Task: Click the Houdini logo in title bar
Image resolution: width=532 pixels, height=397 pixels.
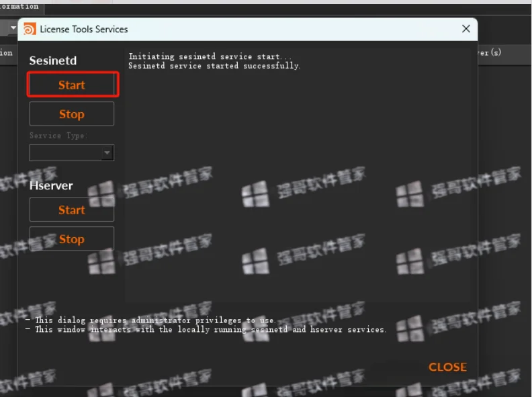Action: pyautogui.click(x=30, y=29)
